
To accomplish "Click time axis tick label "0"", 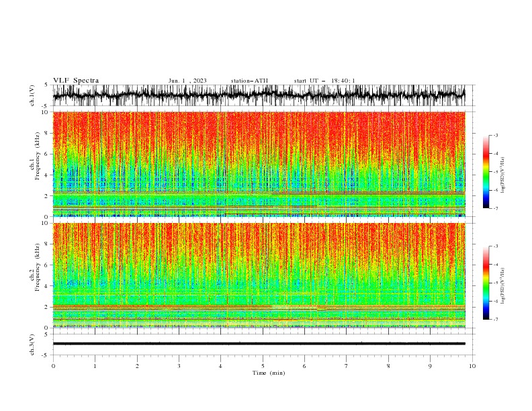I will point(53,366).
